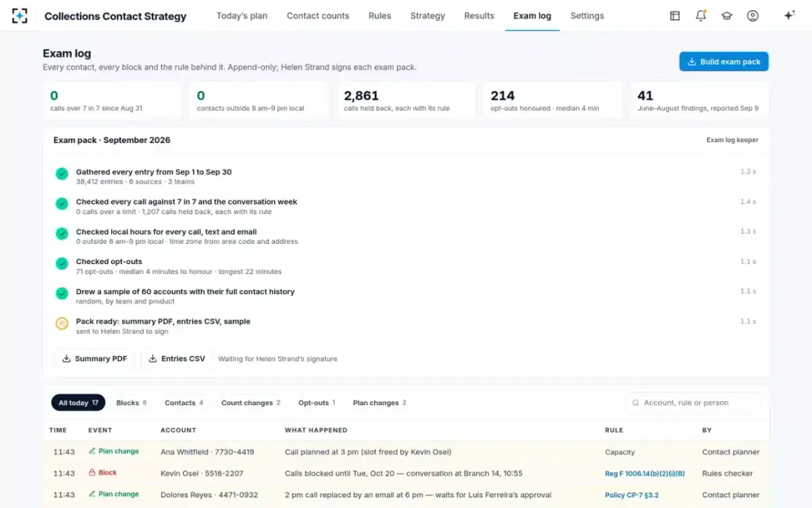812x508 pixels.
Task: Click Build exam pack button
Action: tap(724, 62)
